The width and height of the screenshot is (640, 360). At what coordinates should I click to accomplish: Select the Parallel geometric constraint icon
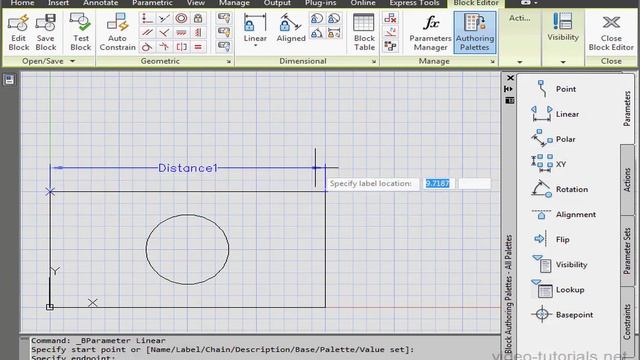click(147, 33)
